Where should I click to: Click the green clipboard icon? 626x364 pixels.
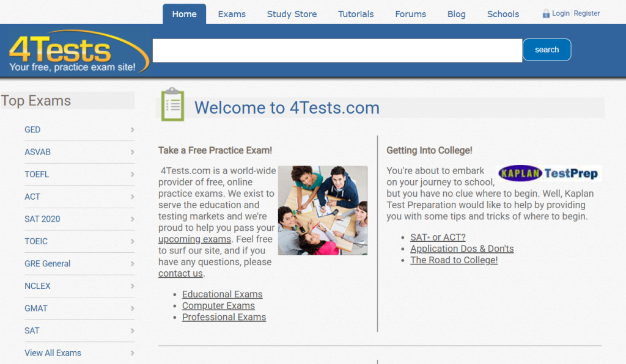[x=172, y=104]
